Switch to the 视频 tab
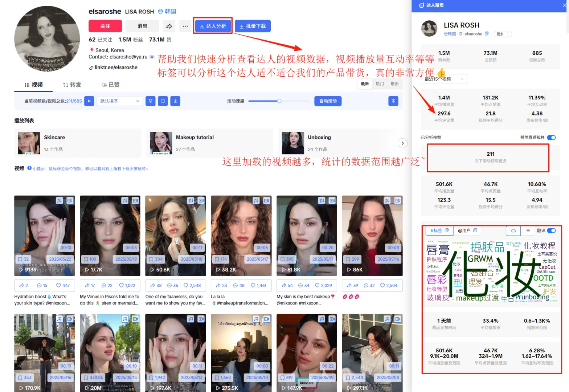 (x=34, y=85)
